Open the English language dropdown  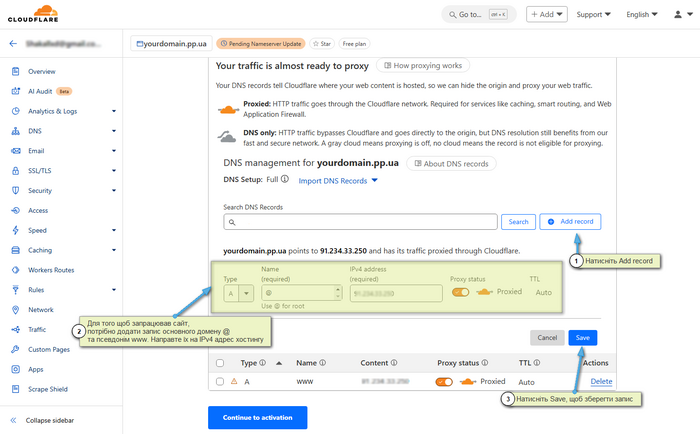[642, 14]
